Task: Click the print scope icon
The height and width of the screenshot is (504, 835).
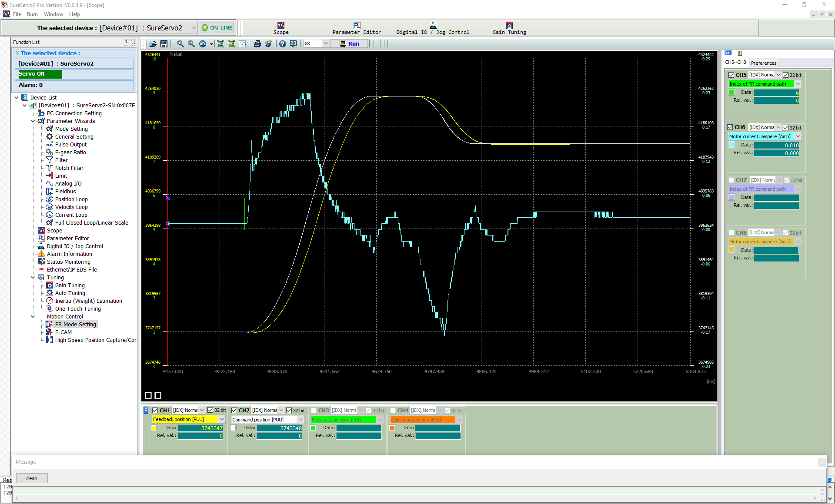Action: click(257, 44)
